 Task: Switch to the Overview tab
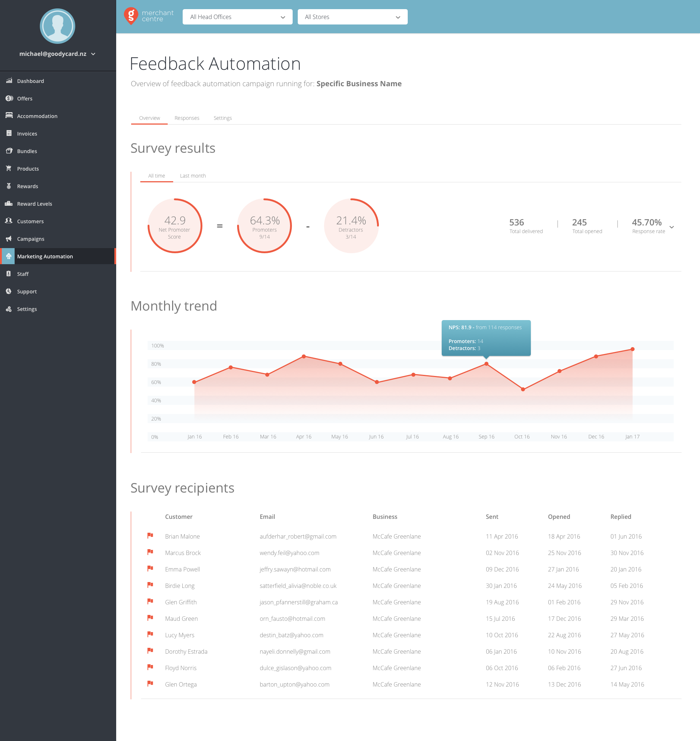150,118
